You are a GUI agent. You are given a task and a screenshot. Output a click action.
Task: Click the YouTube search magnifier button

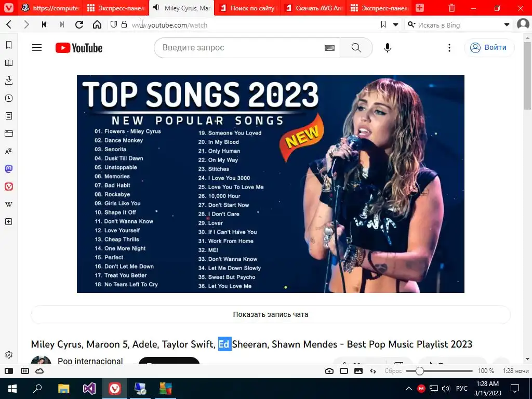tap(356, 48)
